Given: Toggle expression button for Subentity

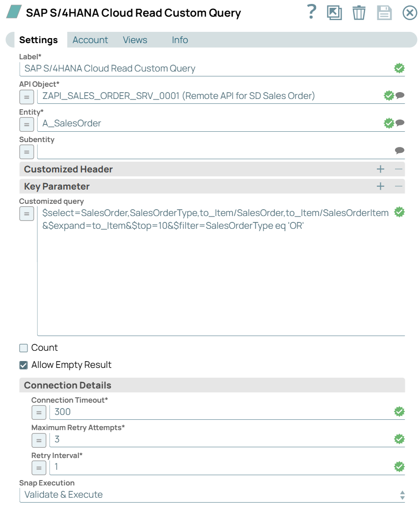Looking at the screenshot, I should [x=26, y=152].
